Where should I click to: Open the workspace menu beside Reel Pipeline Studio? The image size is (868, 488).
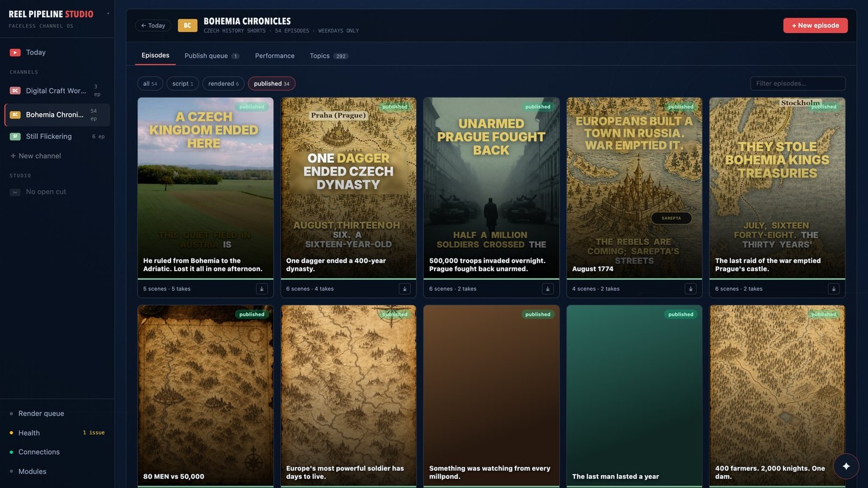(x=108, y=14)
